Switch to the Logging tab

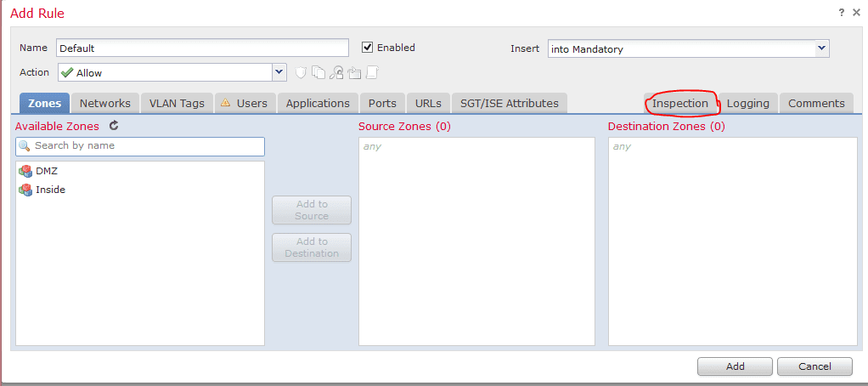point(748,103)
